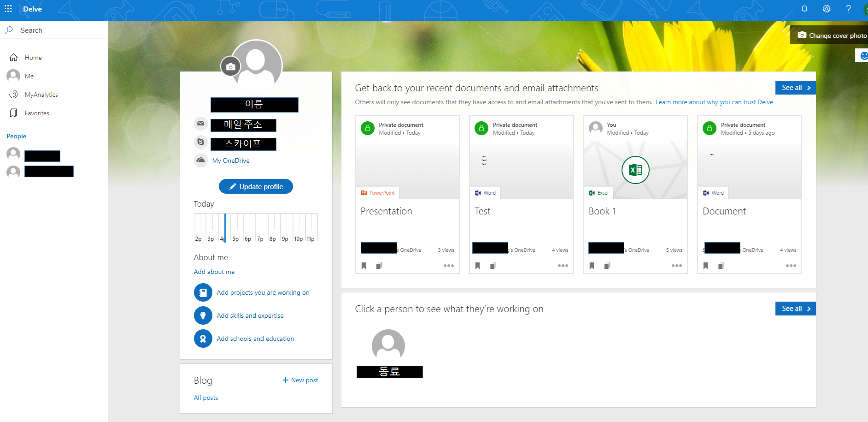Open Learn more about trusting Delve link
Screen dimensions: 868x422
714,102
